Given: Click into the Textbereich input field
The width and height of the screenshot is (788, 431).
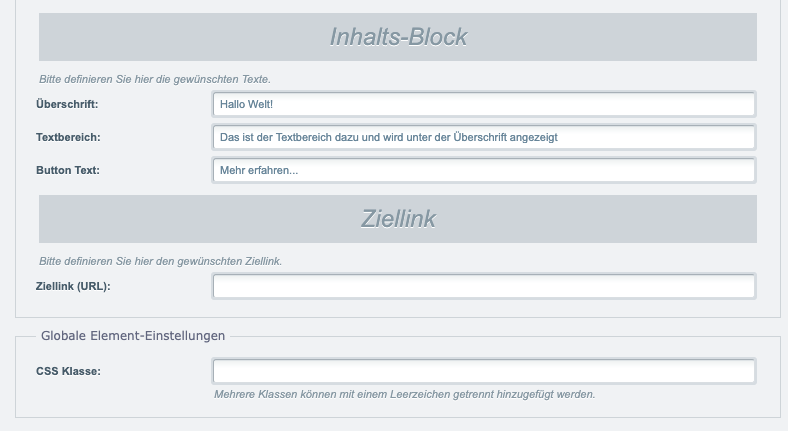Looking at the screenshot, I should click(483, 138).
